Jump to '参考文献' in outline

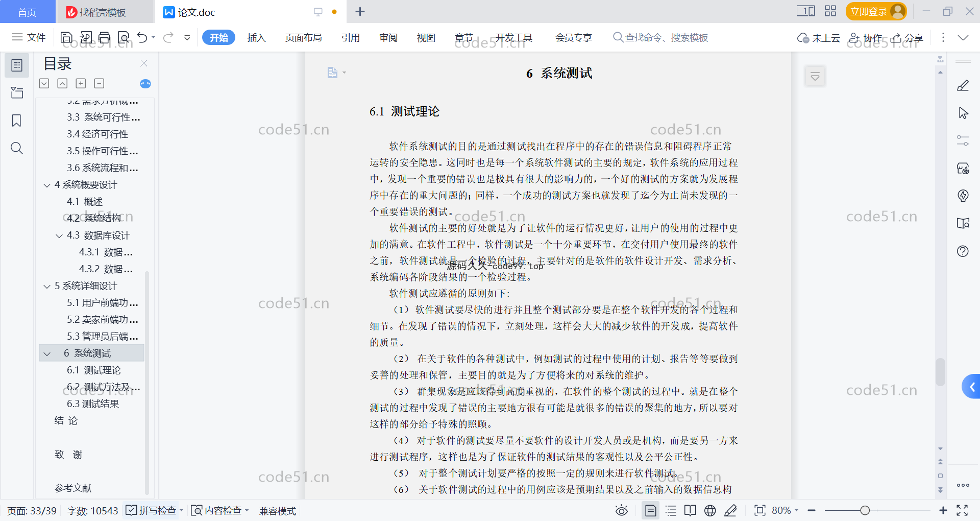pos(73,488)
